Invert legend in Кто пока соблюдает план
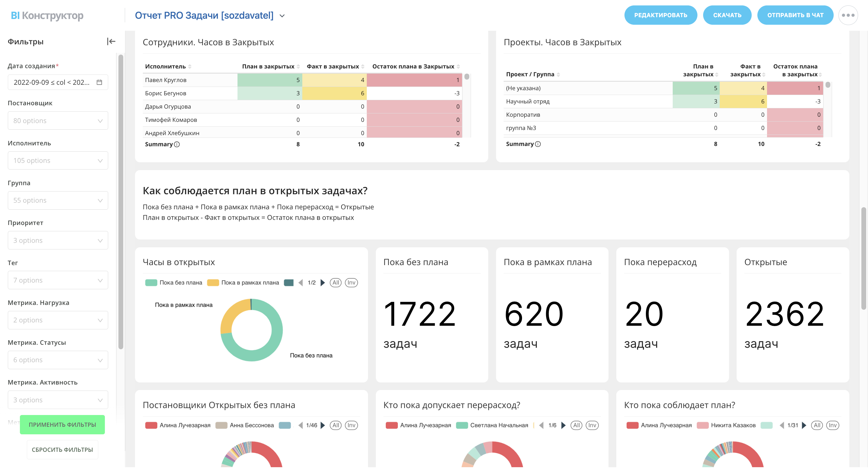The width and height of the screenshot is (868, 469). point(832,425)
